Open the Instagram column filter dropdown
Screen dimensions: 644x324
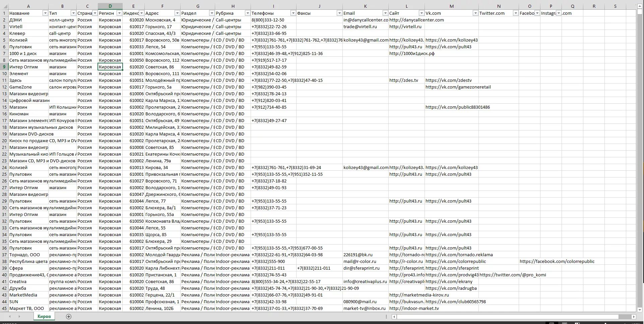pos(559,13)
